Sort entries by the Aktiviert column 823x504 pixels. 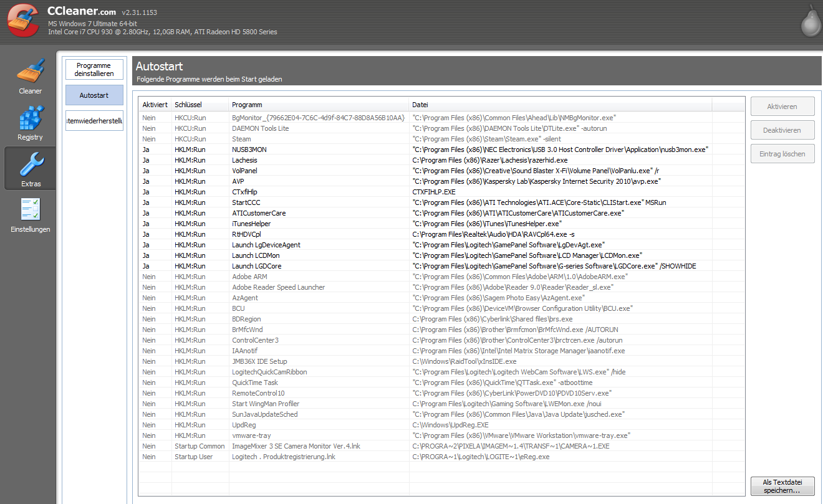pos(153,105)
